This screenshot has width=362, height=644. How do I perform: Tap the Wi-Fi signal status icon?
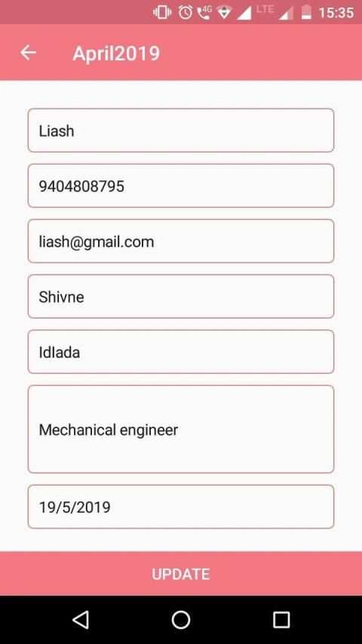coord(225,13)
